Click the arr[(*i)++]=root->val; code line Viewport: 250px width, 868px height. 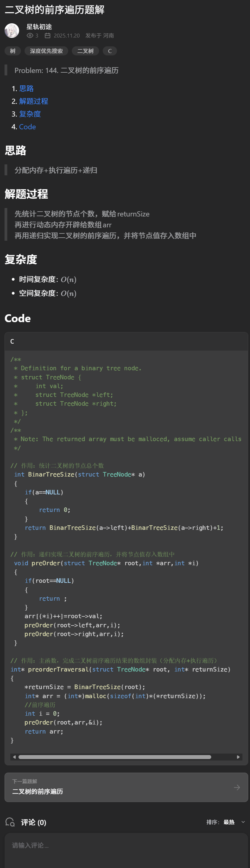[63, 616]
